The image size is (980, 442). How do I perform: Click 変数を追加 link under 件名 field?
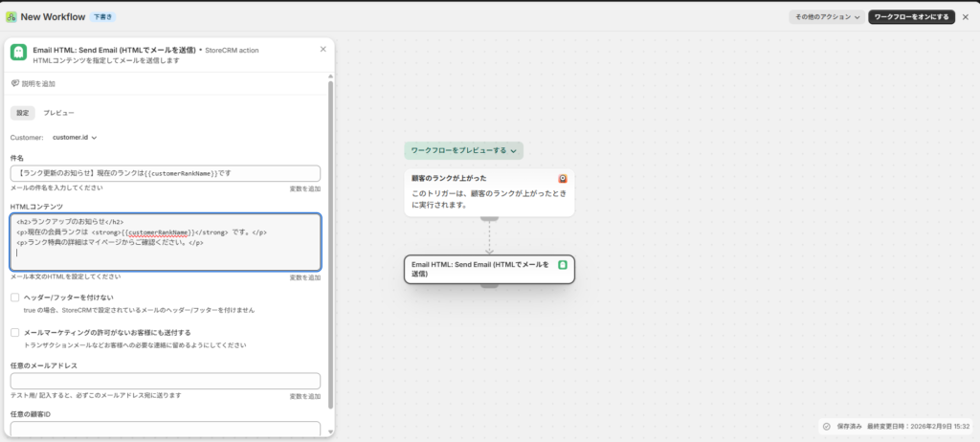[304, 188]
